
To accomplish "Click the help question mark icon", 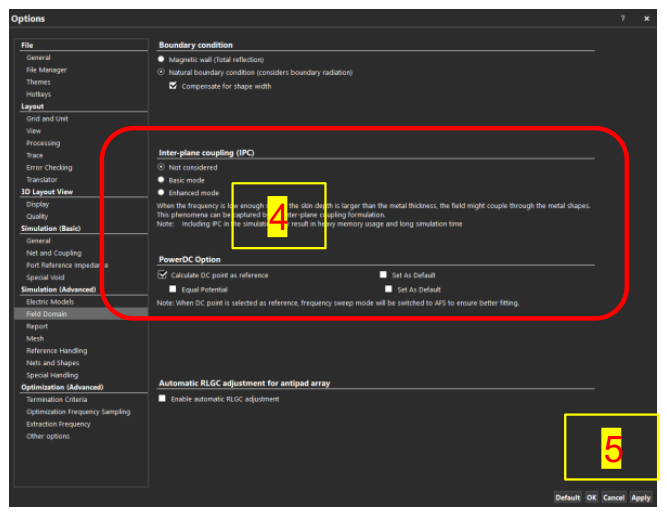I will 623,18.
